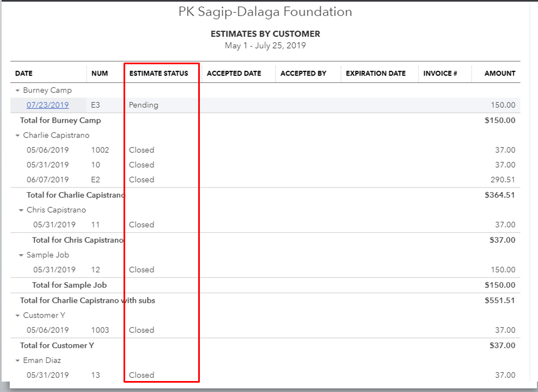This screenshot has width=538, height=392.
Task: Click the Total for Charlie Capistrano label
Action: coord(76,195)
